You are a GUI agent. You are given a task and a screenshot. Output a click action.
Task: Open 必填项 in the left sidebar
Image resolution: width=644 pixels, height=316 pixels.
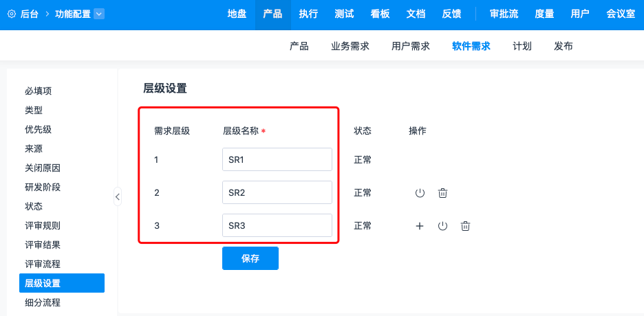tap(39, 91)
